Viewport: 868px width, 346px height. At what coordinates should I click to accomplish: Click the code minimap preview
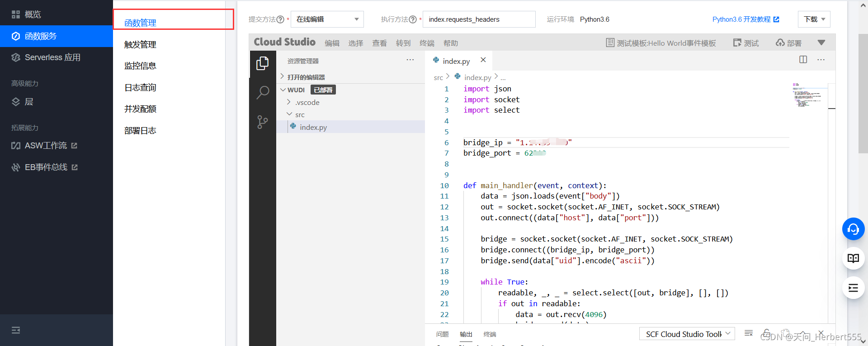[x=808, y=95]
